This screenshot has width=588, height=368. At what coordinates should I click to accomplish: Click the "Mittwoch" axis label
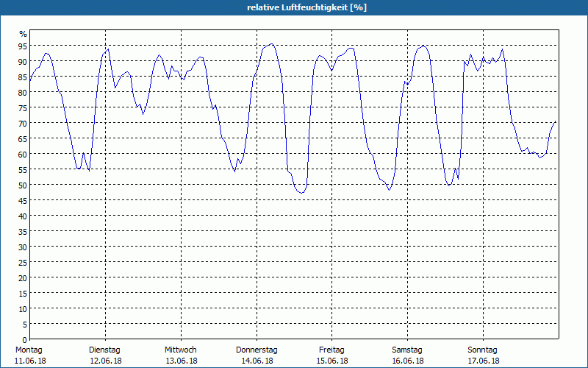click(x=180, y=350)
